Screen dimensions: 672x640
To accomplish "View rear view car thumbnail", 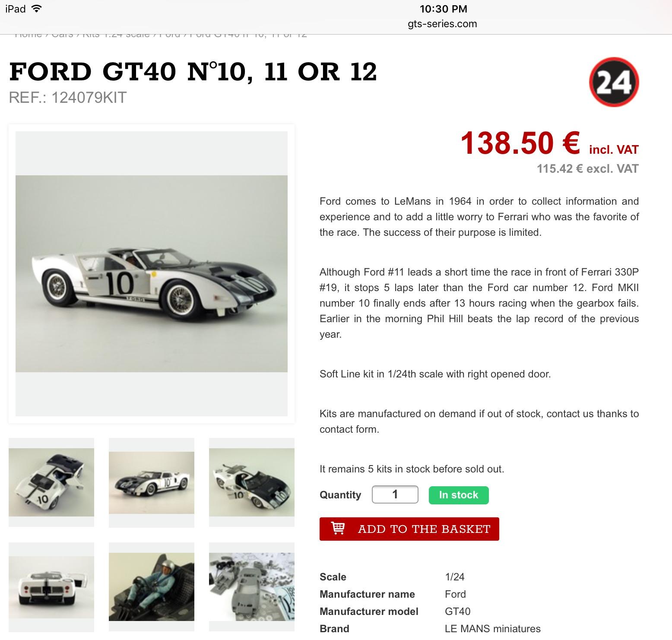I will coord(51,587).
